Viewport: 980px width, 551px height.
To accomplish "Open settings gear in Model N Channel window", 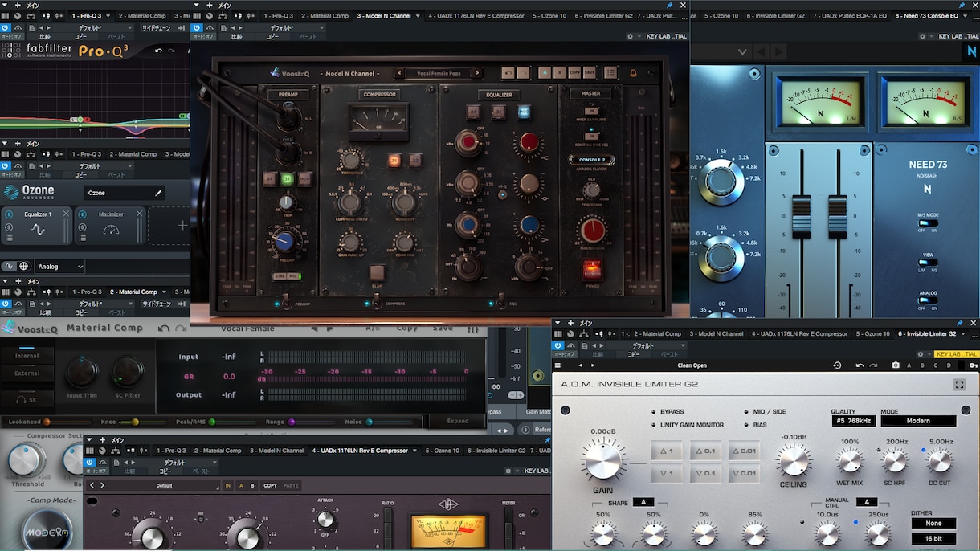I will point(629,36).
